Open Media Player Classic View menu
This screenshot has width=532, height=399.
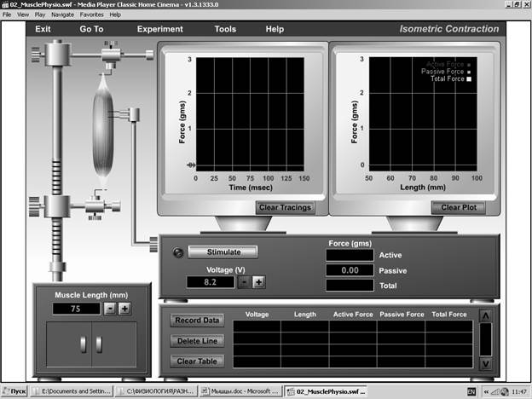[x=23, y=14]
